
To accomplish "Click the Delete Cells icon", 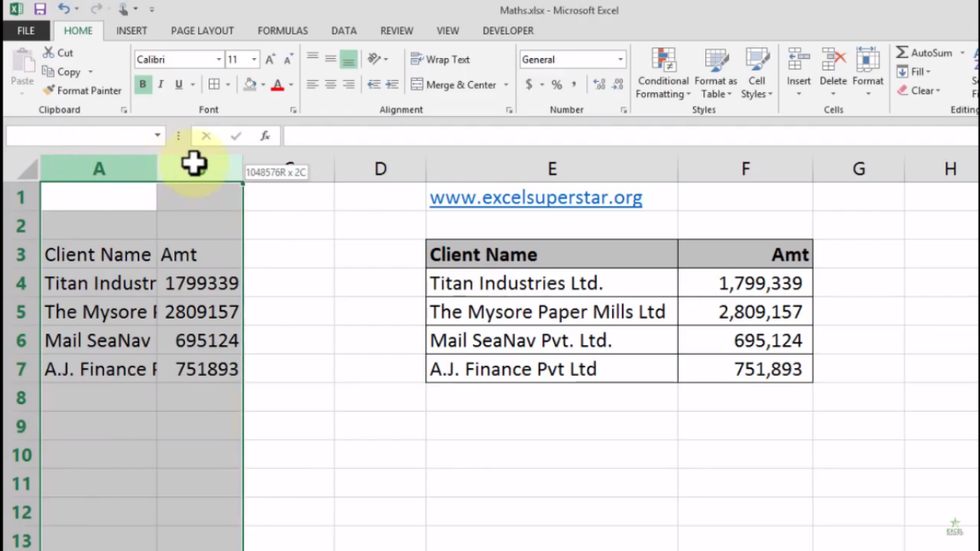I will pyautogui.click(x=832, y=61).
